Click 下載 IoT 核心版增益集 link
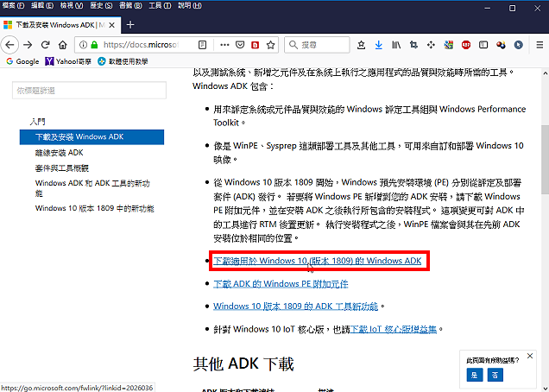 tap(394, 329)
